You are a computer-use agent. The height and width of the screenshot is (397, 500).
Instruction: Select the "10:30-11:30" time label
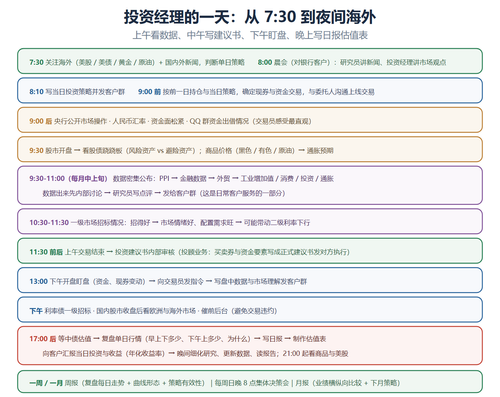(x=49, y=223)
